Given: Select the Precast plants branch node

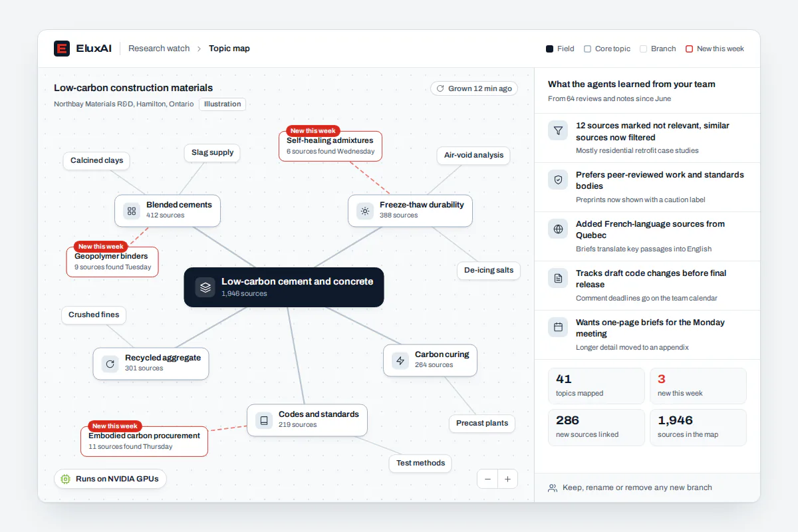Looking at the screenshot, I should (482, 423).
